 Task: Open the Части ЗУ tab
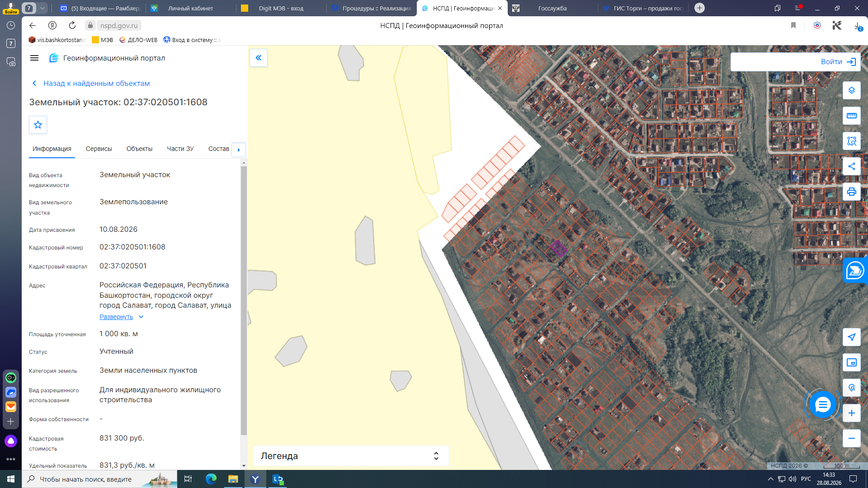180,149
